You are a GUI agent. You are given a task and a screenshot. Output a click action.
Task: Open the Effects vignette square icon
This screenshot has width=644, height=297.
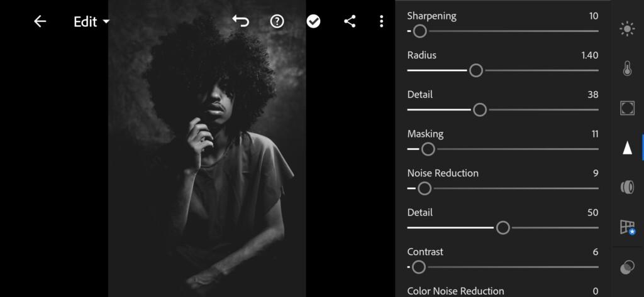[627, 108]
